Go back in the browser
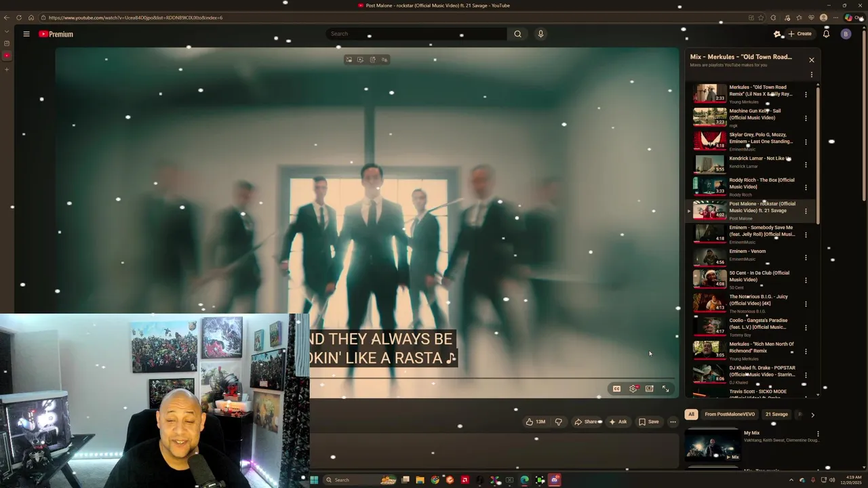The width and height of the screenshot is (868, 488). click(x=7, y=18)
